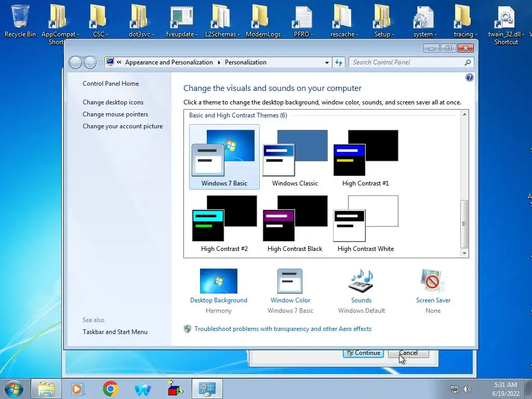Click the Personalization breadcrumb
The image size is (532, 399).
point(246,62)
